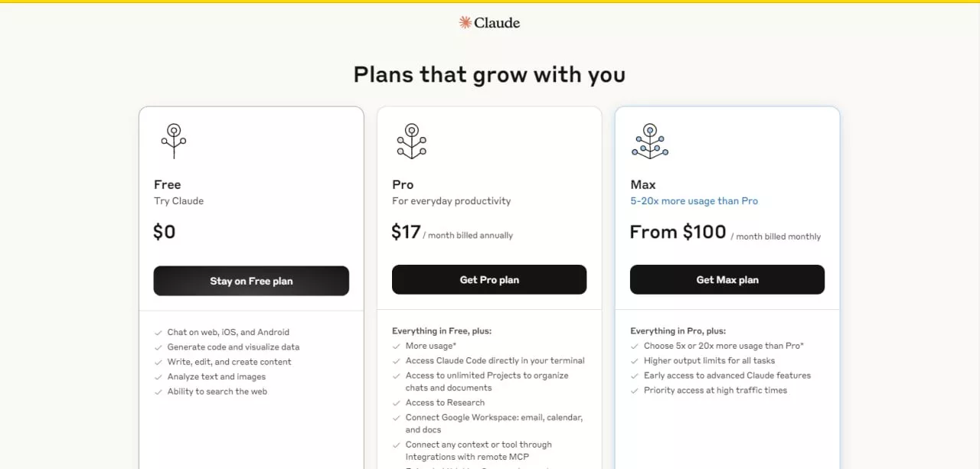
Task: Click Access Claude Code directly in your terminal
Action: 495,361
